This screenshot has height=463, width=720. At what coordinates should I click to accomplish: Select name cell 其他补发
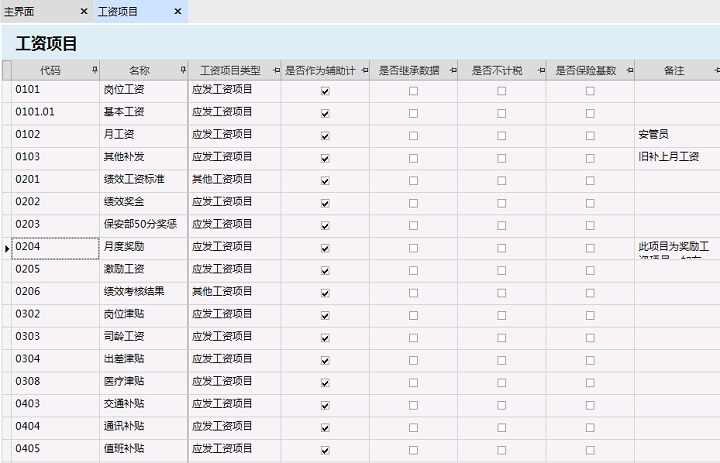tap(143, 158)
